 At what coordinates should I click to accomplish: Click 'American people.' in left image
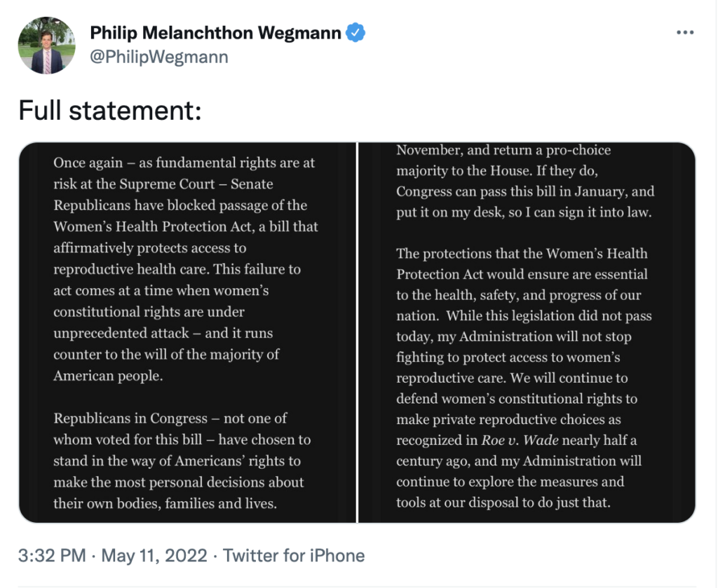[107, 376]
